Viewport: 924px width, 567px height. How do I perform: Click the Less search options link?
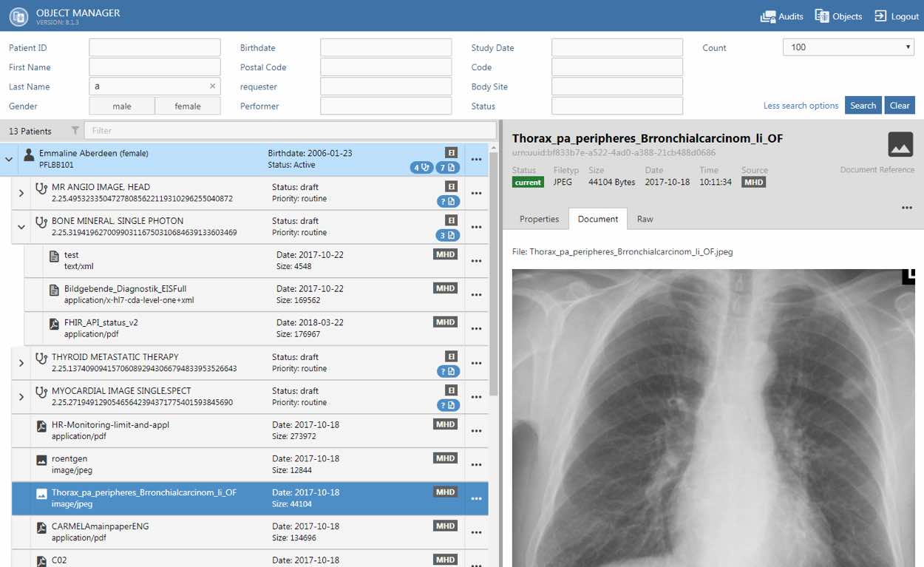pyautogui.click(x=801, y=106)
